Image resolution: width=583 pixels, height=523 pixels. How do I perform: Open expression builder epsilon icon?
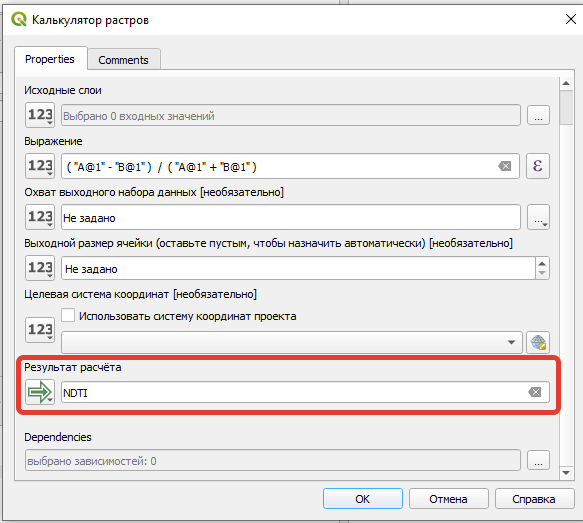(x=538, y=166)
